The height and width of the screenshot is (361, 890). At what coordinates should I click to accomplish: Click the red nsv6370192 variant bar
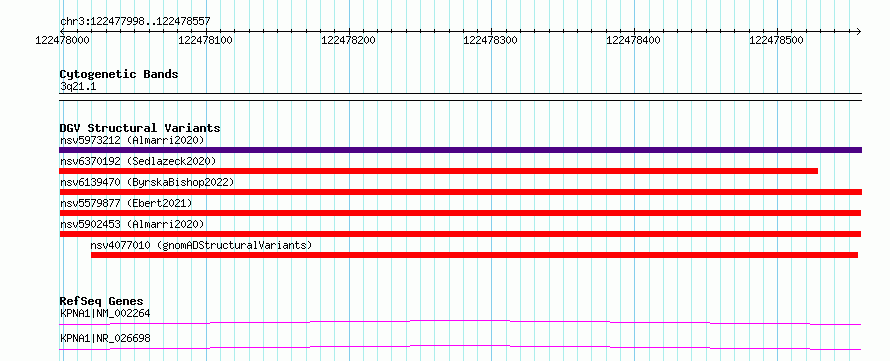(438, 171)
